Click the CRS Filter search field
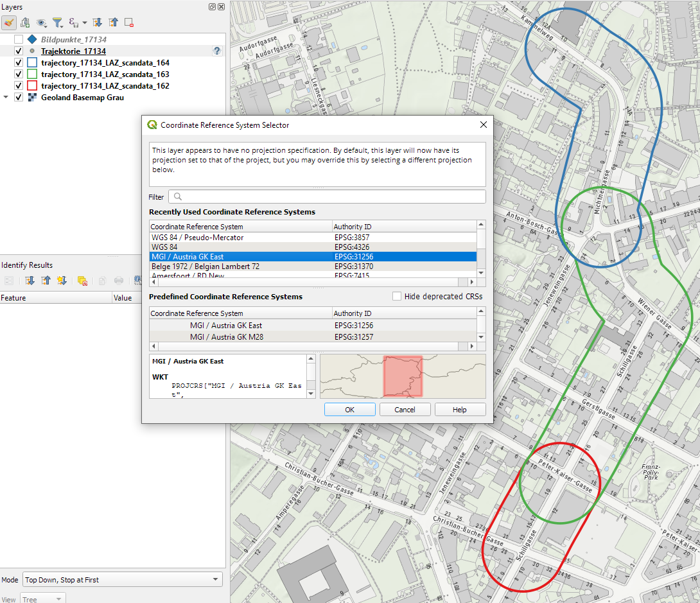700x603 pixels. click(326, 197)
